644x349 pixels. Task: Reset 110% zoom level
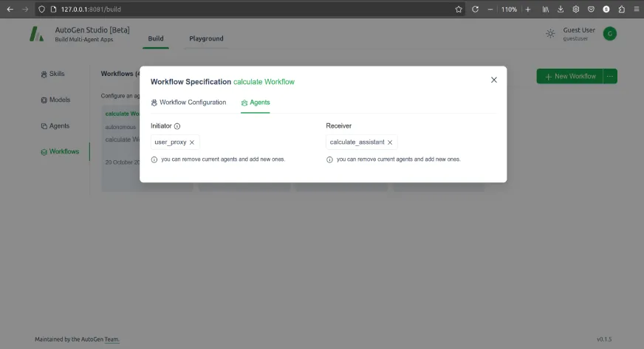pos(509,9)
